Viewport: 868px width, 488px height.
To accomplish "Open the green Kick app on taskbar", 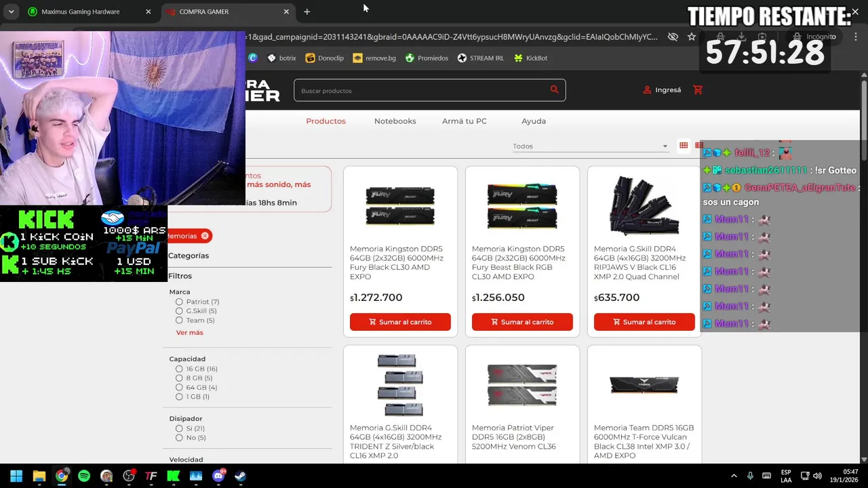I will click(174, 476).
